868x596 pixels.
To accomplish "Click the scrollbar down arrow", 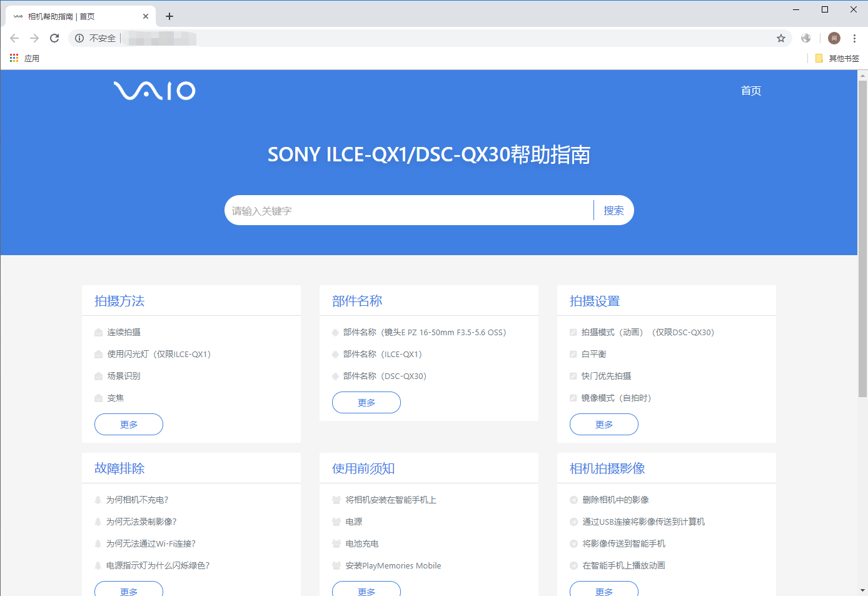I will [862, 590].
